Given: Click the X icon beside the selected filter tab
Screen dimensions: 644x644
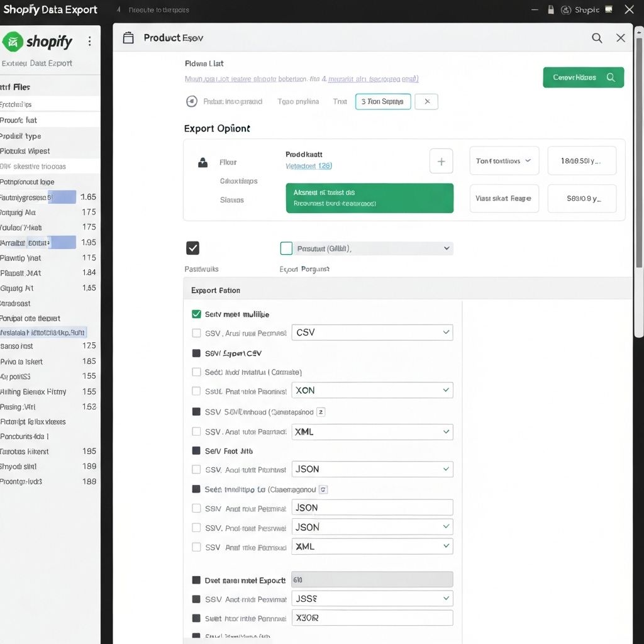Looking at the screenshot, I should coord(426,101).
